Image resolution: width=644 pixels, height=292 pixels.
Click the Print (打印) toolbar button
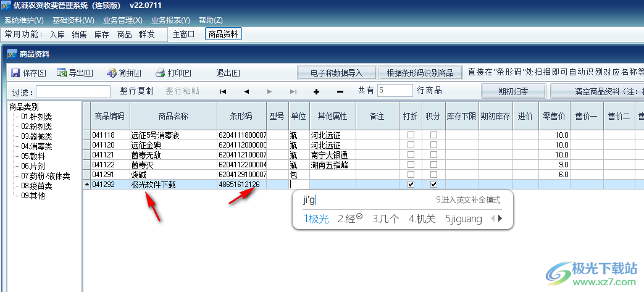click(174, 73)
